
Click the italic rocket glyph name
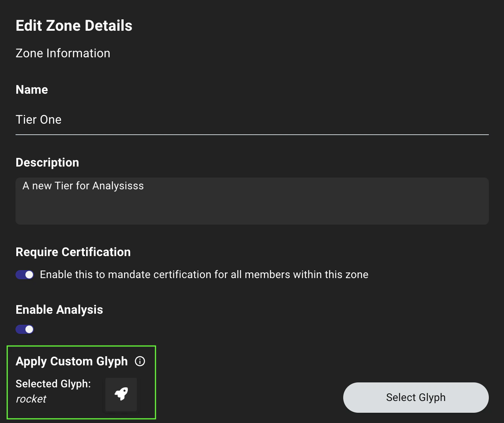click(31, 399)
